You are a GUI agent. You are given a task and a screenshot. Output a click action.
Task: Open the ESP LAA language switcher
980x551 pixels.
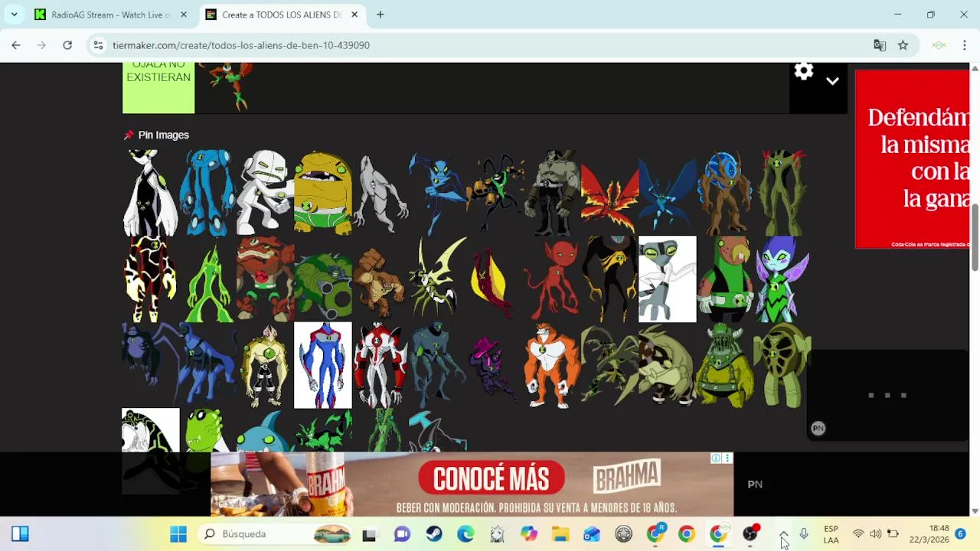pyautogui.click(x=831, y=534)
